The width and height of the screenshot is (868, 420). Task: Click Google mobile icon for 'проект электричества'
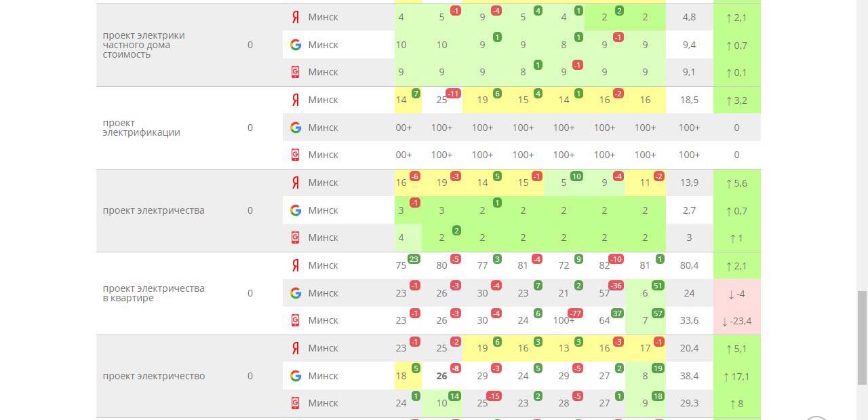pos(295,237)
